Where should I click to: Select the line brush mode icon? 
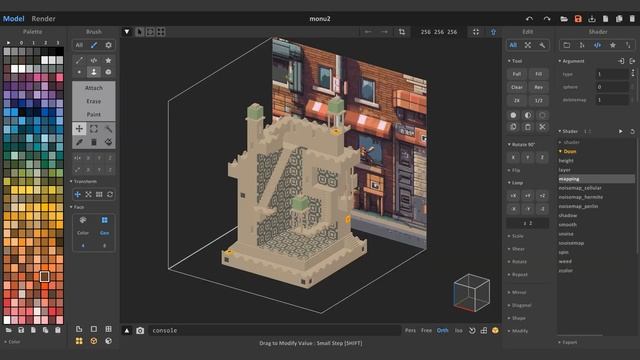coord(79,60)
